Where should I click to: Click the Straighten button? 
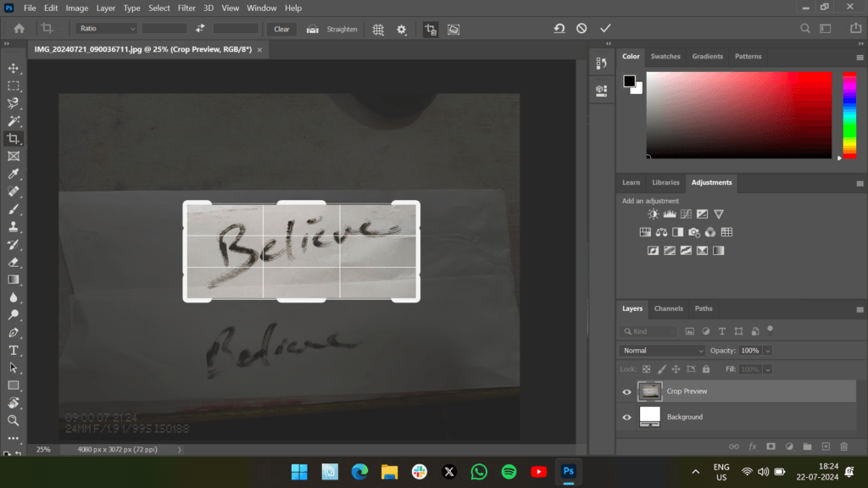point(334,30)
